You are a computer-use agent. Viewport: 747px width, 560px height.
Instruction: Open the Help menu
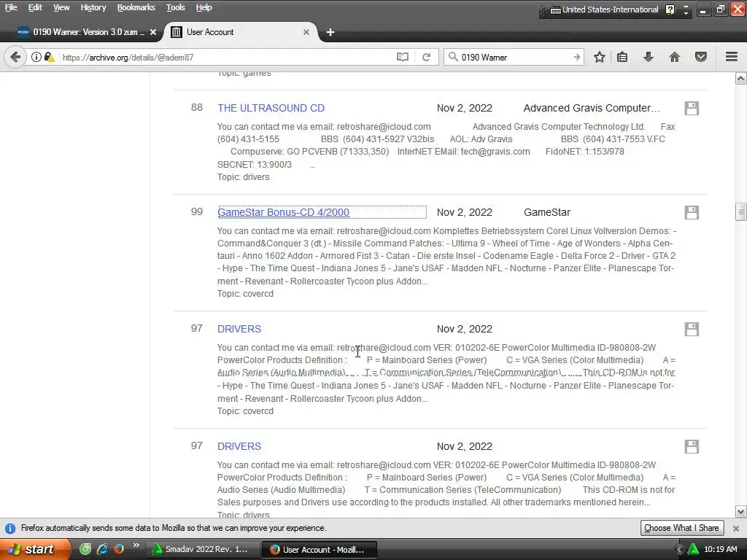point(204,7)
